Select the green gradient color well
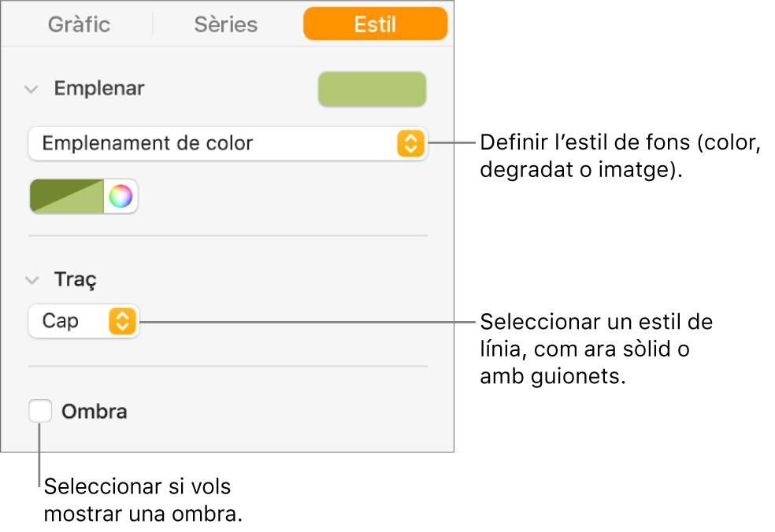This screenshot has width=775, height=532. [x=68, y=196]
